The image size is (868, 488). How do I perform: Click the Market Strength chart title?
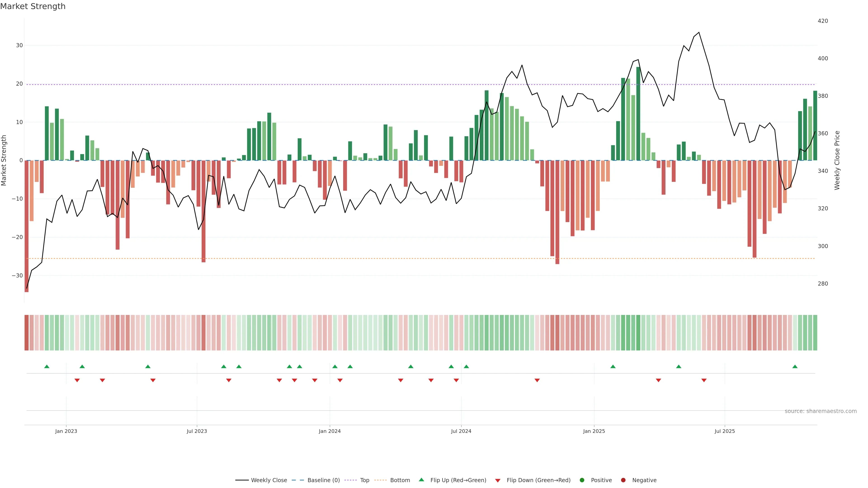tap(33, 6)
